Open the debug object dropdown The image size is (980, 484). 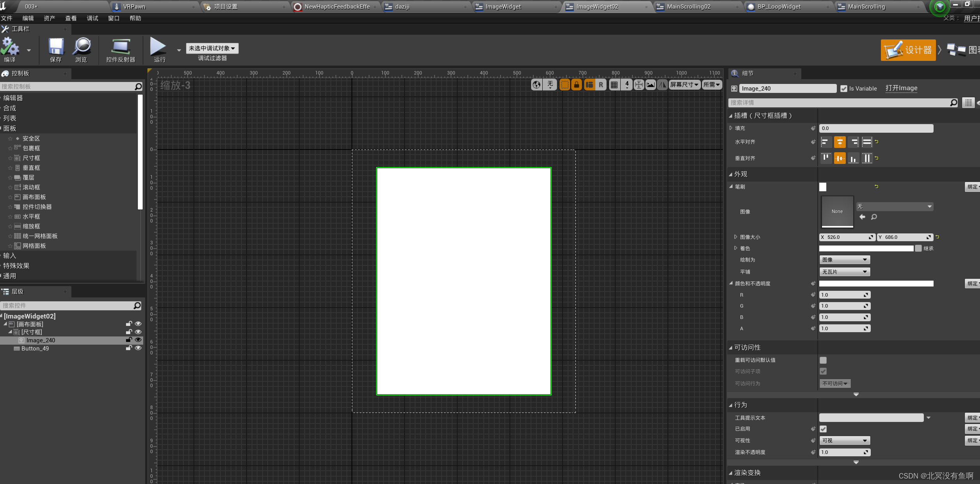click(212, 48)
